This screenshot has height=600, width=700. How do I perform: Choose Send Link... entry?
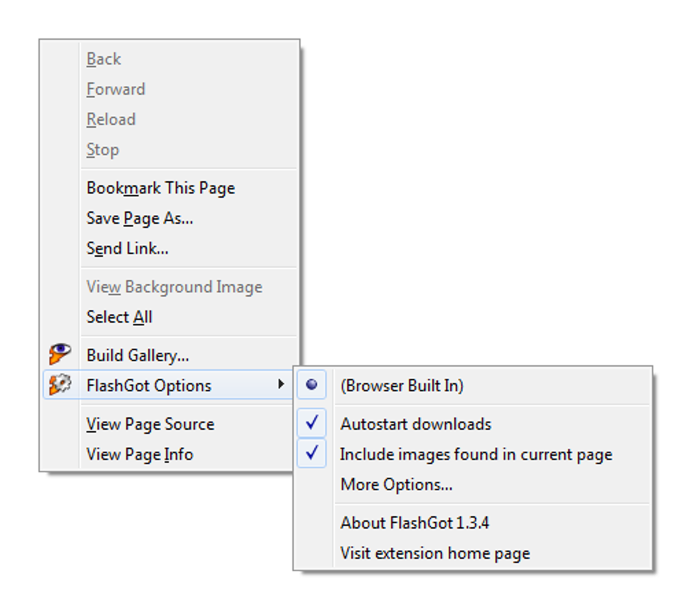tap(127, 249)
